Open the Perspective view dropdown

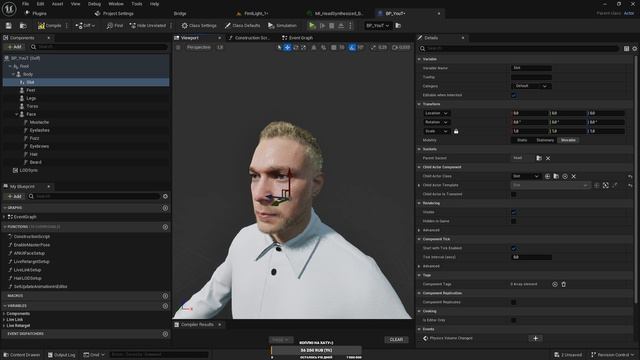coord(198,47)
